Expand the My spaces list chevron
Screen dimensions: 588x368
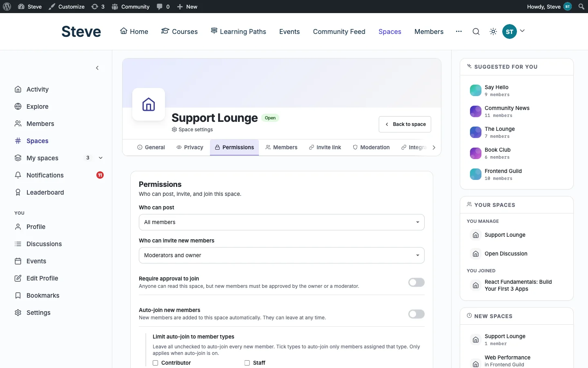[100, 158]
